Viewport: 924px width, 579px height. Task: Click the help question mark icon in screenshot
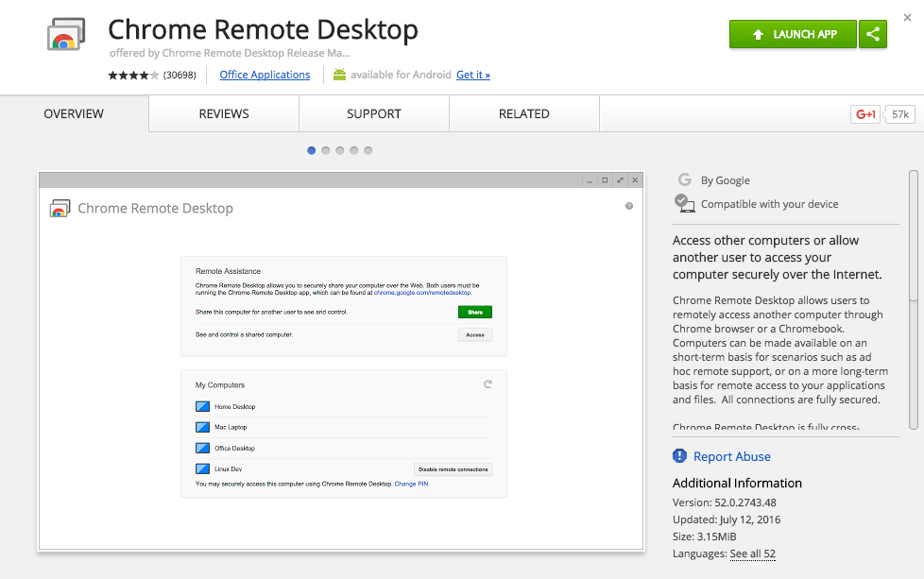tap(629, 206)
